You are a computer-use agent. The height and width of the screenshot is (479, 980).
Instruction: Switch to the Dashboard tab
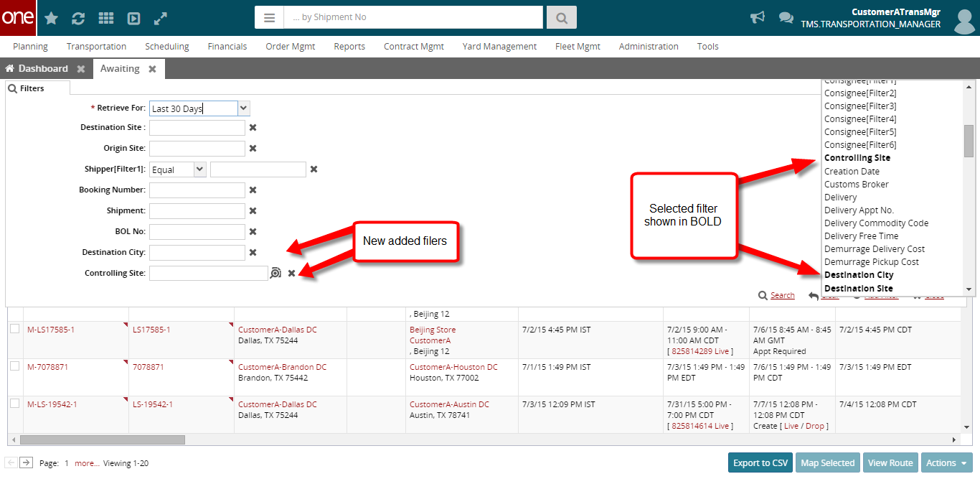[42, 69]
